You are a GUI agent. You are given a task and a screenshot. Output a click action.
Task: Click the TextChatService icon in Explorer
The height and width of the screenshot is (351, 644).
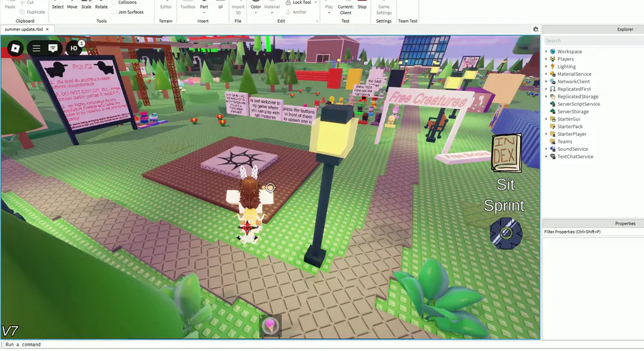[553, 157]
